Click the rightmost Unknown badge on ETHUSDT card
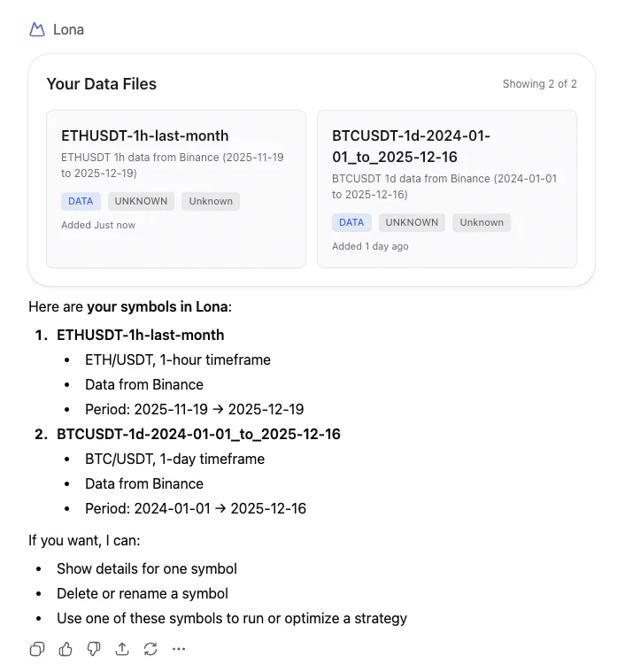This screenshot has height=672, width=625. (x=211, y=201)
